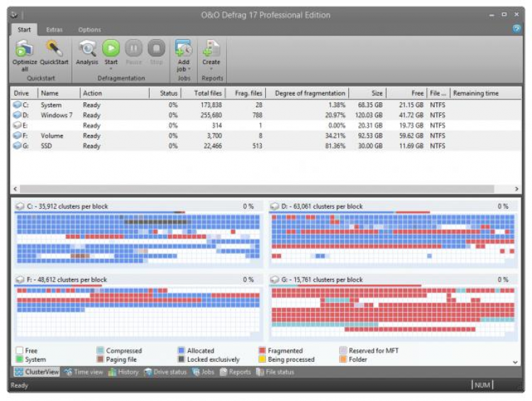
Task: Select the F: drive icon in the list
Action: [17, 136]
